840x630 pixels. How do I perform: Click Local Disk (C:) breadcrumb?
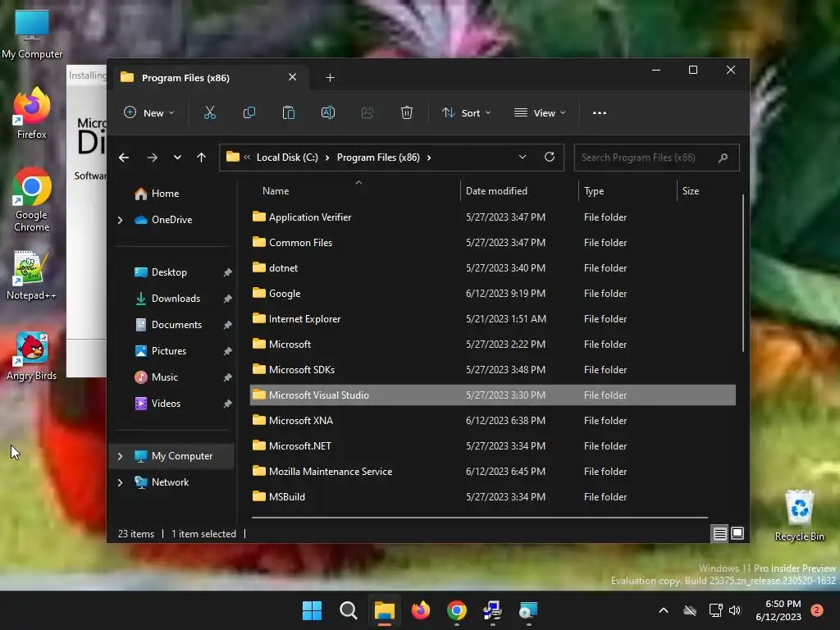point(287,157)
